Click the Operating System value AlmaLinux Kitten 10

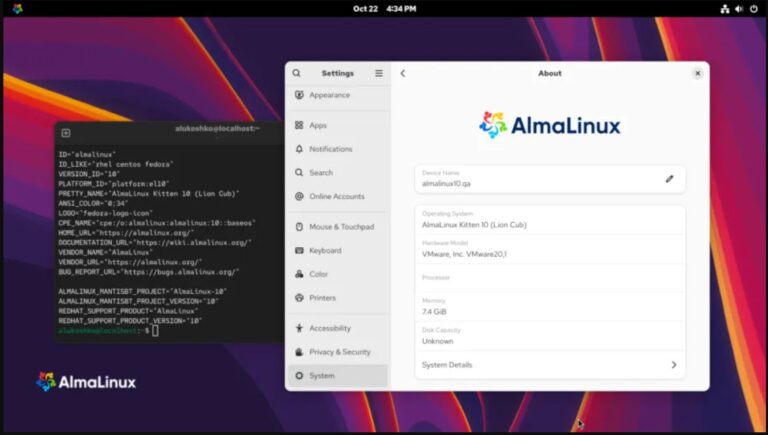[474, 225]
